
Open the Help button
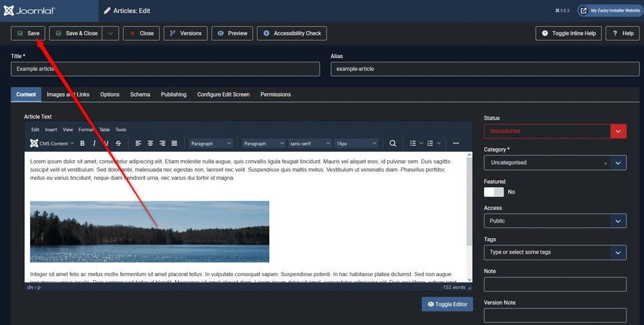point(623,33)
